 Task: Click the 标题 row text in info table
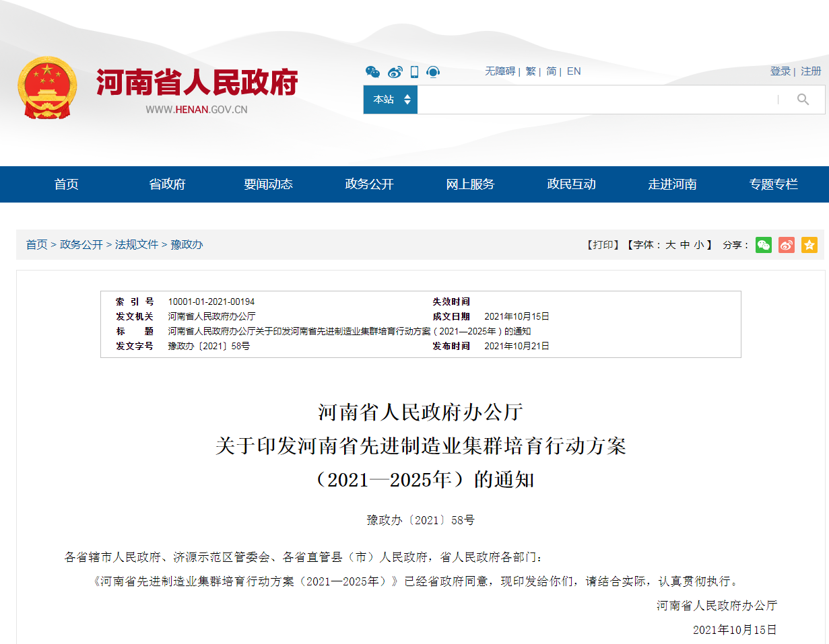pyautogui.click(x=350, y=332)
